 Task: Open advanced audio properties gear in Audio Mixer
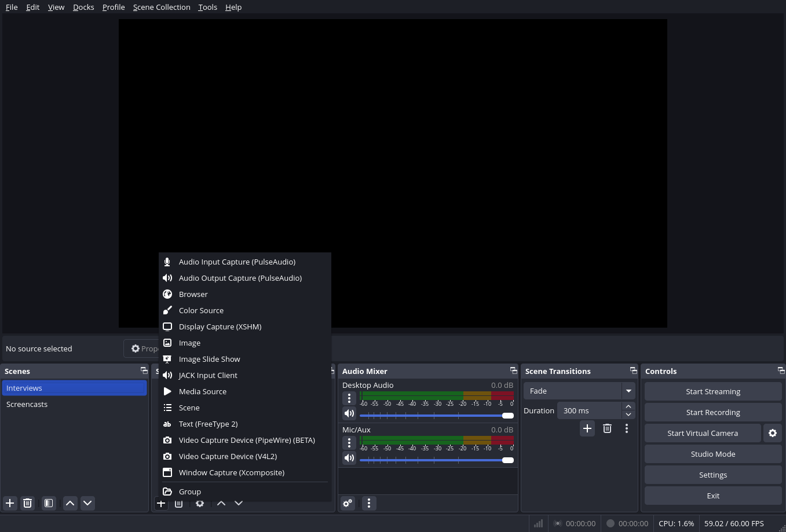coord(347,503)
